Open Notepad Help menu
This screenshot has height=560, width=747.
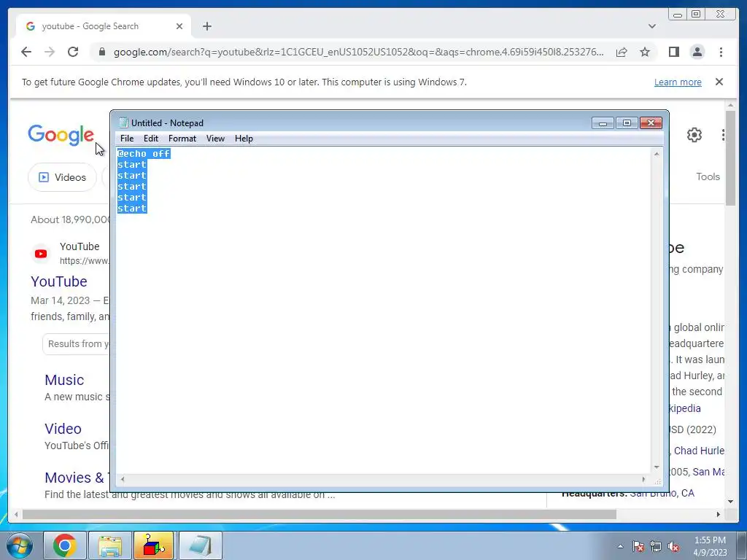click(244, 139)
